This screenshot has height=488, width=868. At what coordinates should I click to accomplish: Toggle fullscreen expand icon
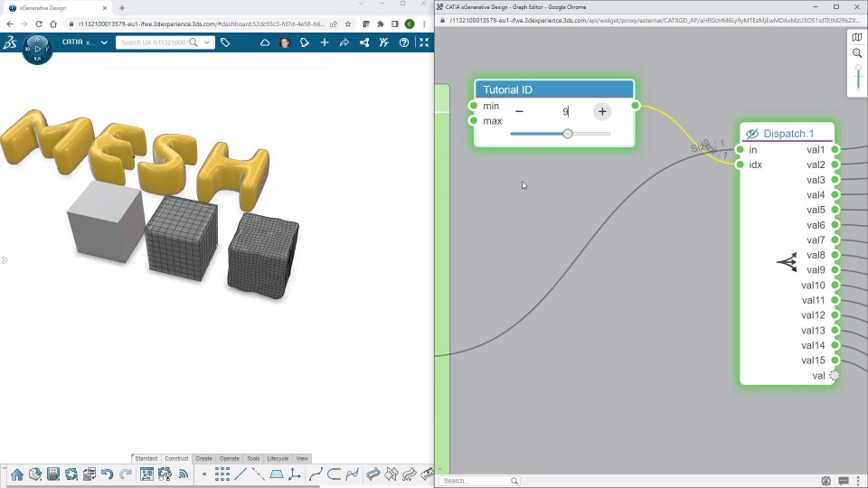pyautogui.click(x=424, y=42)
